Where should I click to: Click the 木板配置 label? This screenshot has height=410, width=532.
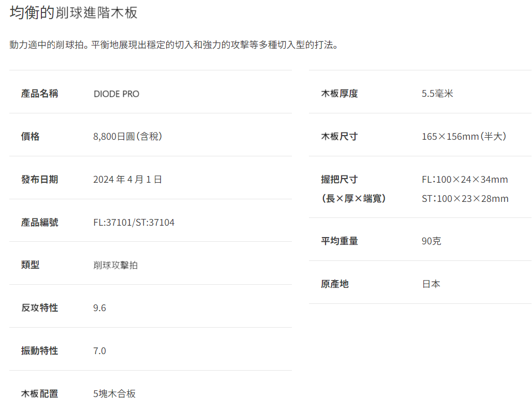click(39, 394)
